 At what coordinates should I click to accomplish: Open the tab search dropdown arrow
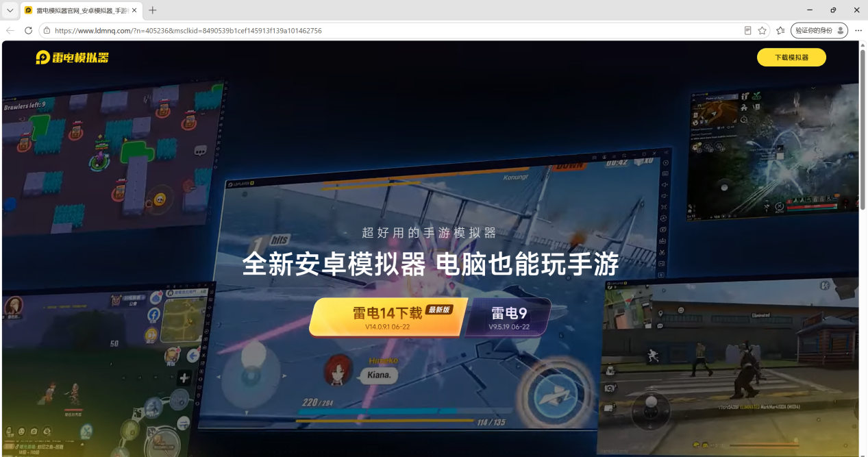(10, 10)
